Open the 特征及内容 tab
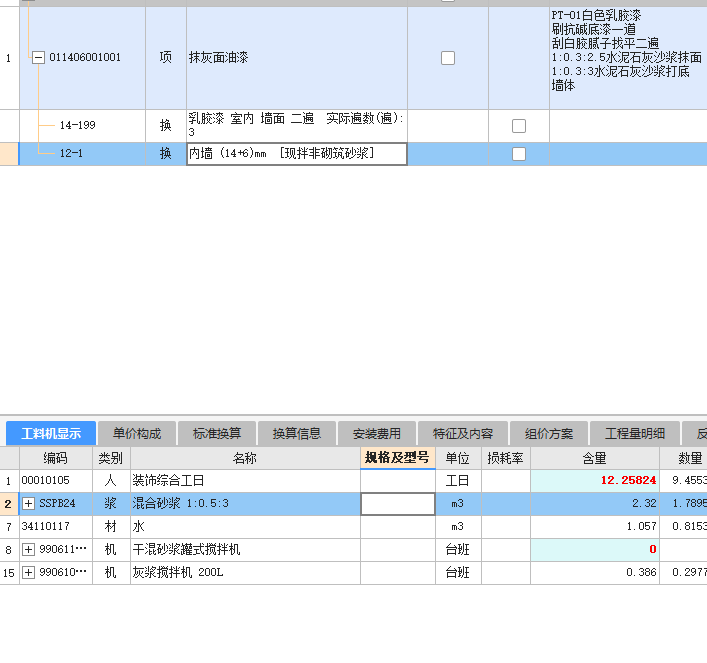Image resolution: width=707 pixels, height=663 pixels. click(463, 434)
